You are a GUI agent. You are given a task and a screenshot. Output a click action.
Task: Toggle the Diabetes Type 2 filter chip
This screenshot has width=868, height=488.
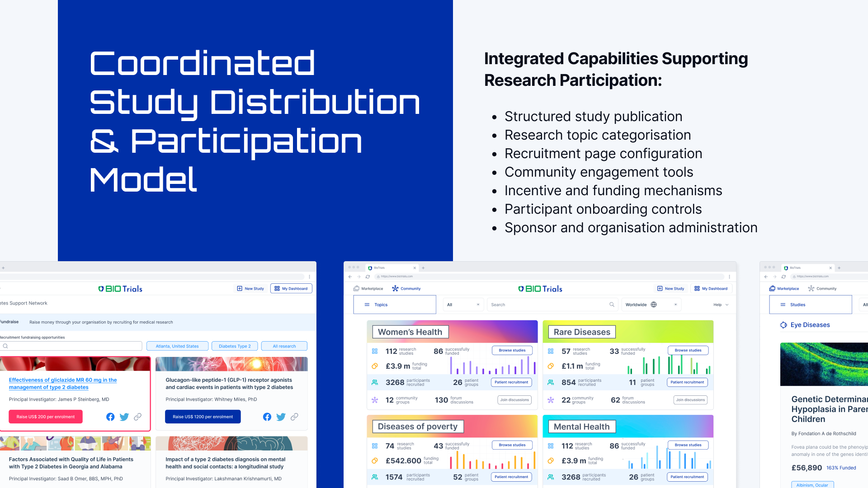pyautogui.click(x=235, y=346)
